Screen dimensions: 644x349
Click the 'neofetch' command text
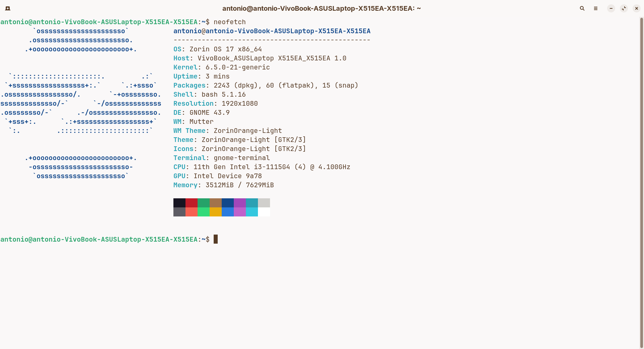230,22
